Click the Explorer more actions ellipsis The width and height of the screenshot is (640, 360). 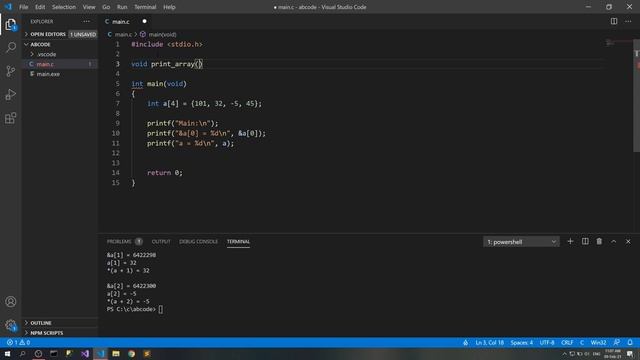click(87, 22)
